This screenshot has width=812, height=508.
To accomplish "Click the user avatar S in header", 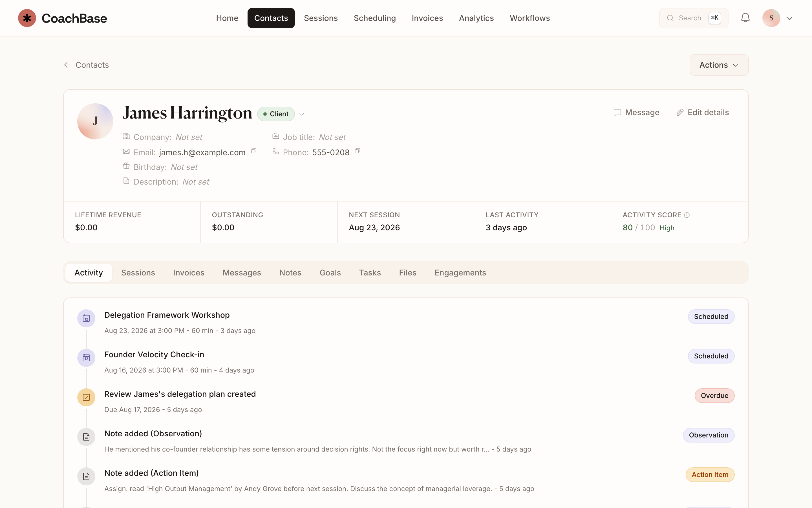I will point(771,18).
